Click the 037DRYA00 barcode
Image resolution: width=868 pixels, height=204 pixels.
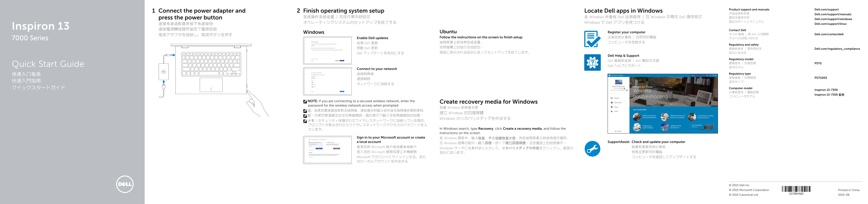[796, 189]
